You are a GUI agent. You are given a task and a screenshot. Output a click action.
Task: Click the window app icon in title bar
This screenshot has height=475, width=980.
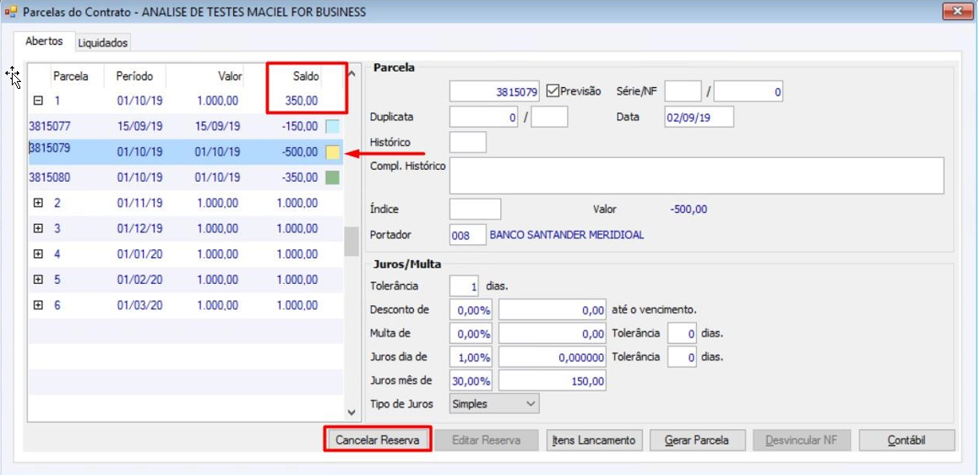click(x=11, y=11)
